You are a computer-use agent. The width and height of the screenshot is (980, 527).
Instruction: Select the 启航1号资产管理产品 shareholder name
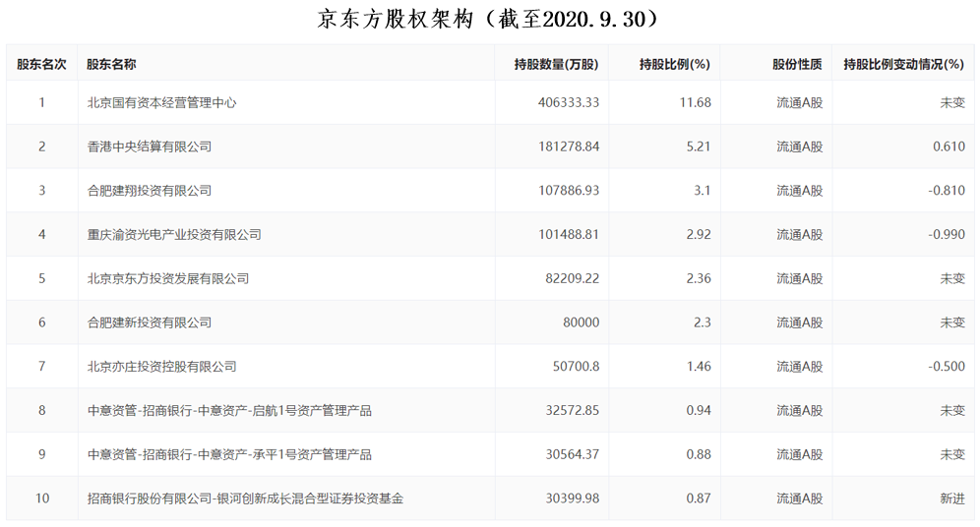229,411
